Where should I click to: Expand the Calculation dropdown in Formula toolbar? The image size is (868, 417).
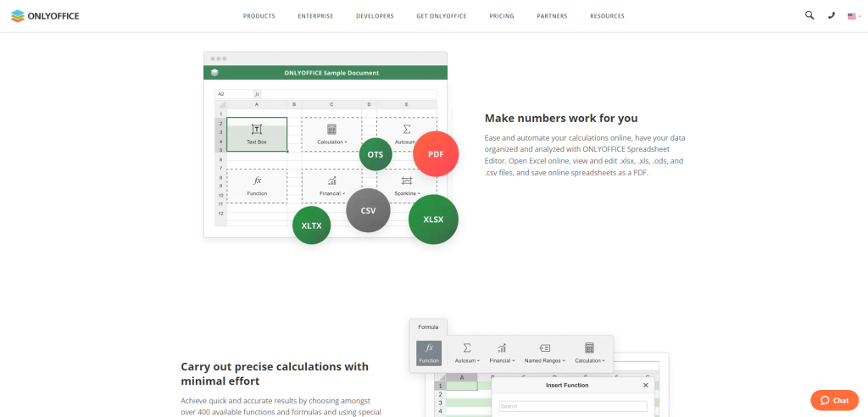[x=590, y=353]
